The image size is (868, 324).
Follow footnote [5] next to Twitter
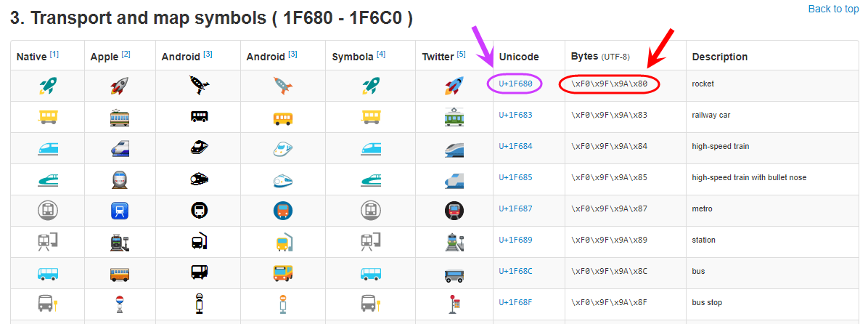coord(461,54)
